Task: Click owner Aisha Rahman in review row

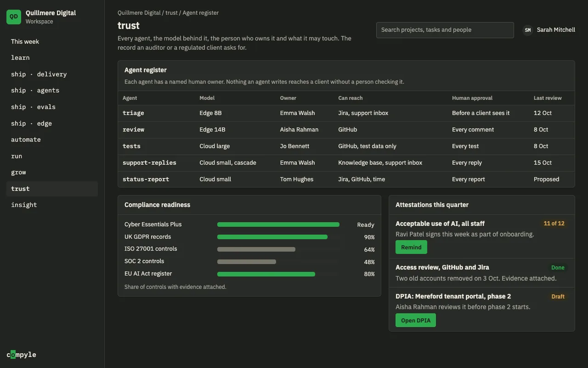Action: [299, 130]
